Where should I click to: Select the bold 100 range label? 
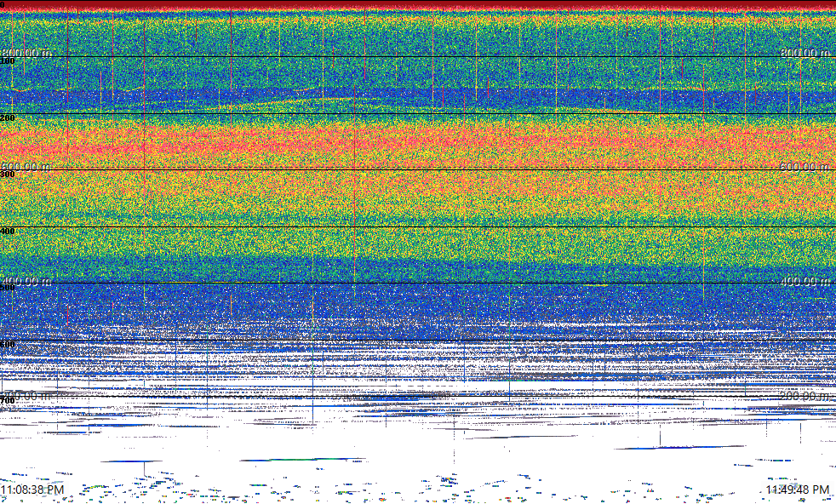click(x=8, y=61)
